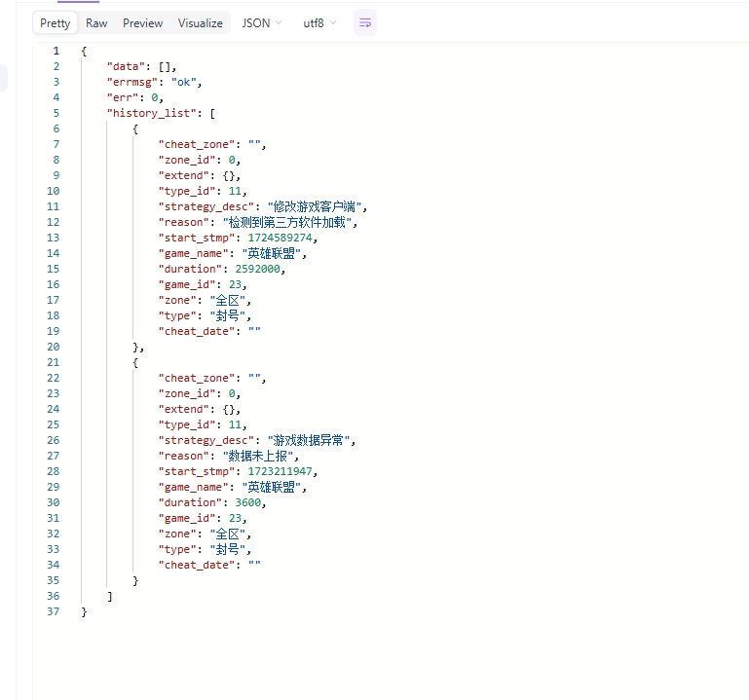Click line number 1 in gutter
This screenshot has width=749, height=700.
click(x=56, y=51)
